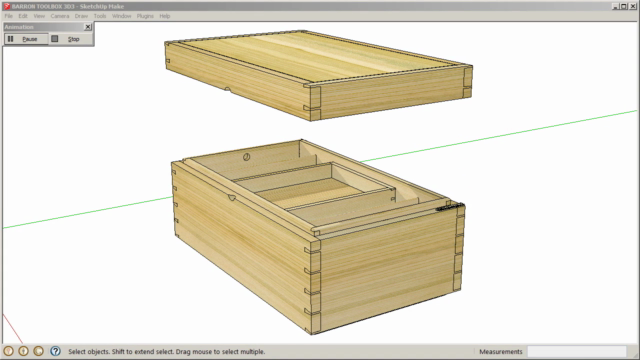The width and height of the screenshot is (640, 360).
Task: Open the File menu
Action: 9,16
